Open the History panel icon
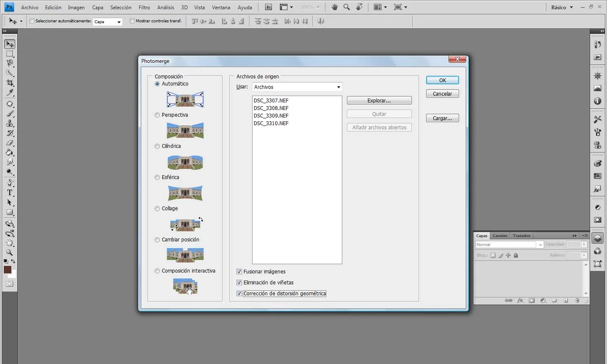This screenshot has height=364, width=607. pyautogui.click(x=598, y=45)
